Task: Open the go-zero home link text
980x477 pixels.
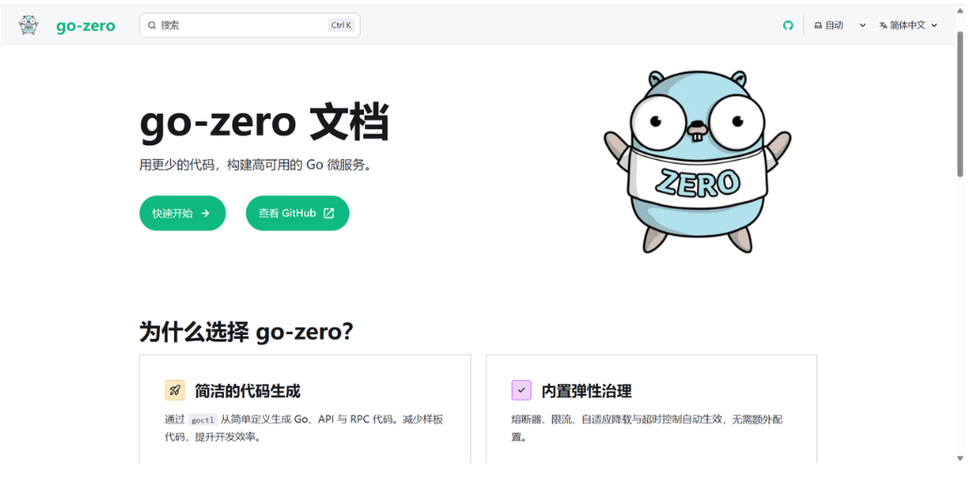Action: tap(86, 25)
